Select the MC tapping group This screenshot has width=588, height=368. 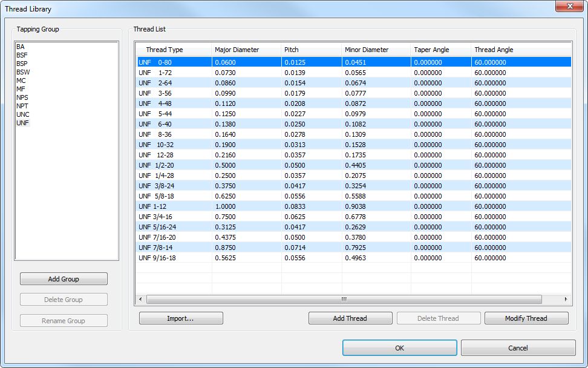click(x=21, y=80)
